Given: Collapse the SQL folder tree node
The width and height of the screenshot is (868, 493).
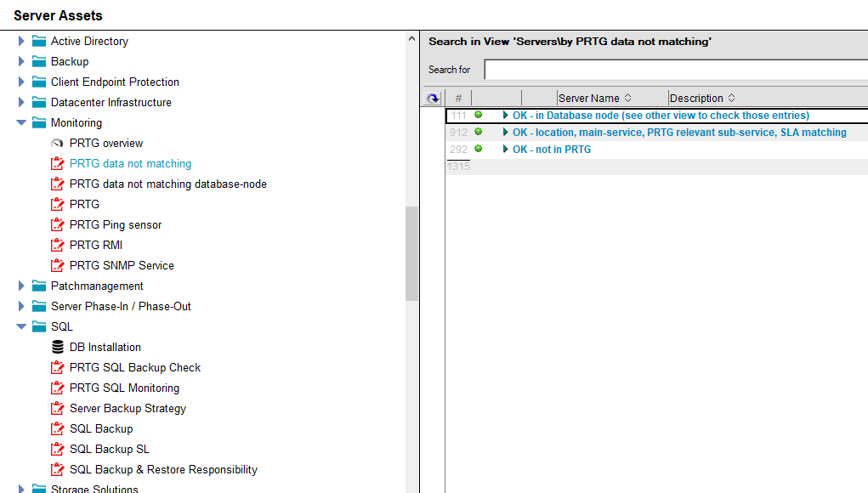Looking at the screenshot, I should click(x=22, y=326).
